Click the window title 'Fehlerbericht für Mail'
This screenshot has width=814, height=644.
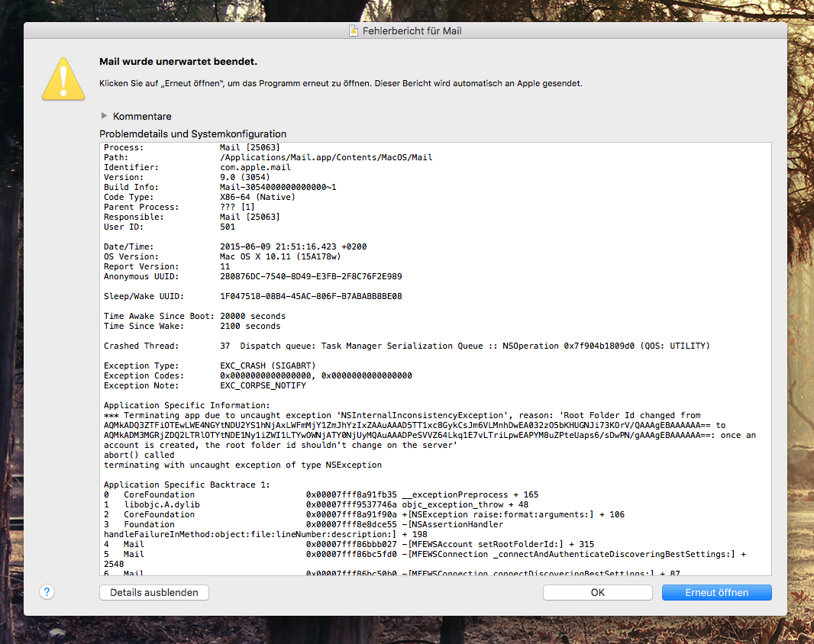[x=412, y=31]
